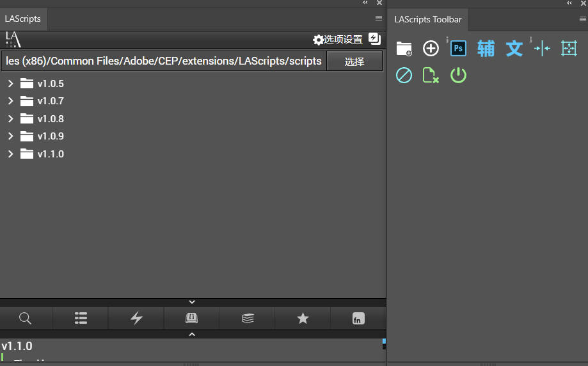
Task: Click the blue scrollbar thumb in info area
Action: 384,341
